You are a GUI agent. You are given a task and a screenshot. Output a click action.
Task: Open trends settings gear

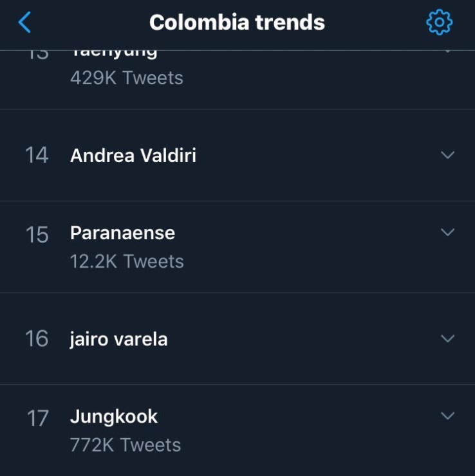[439, 23]
